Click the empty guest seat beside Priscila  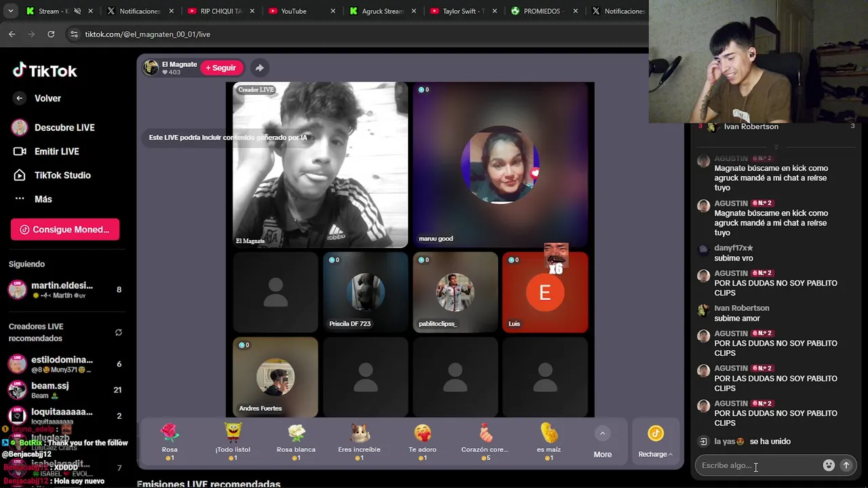275,292
